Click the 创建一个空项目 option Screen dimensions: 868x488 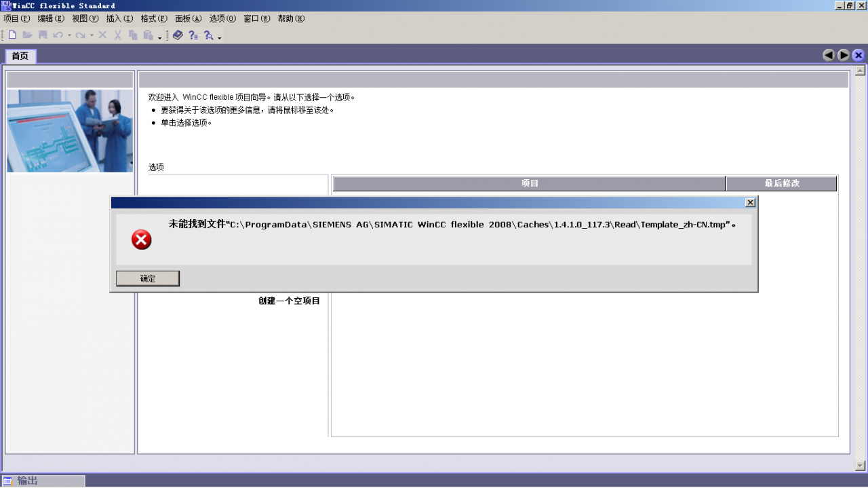pos(289,301)
